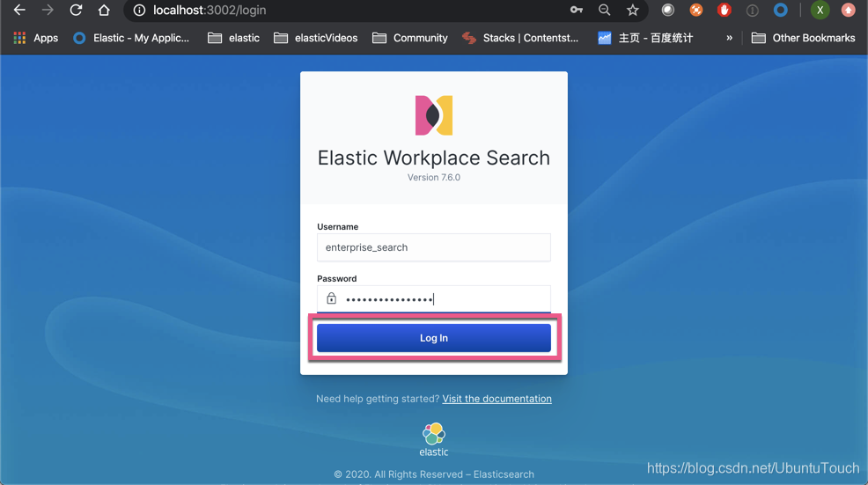Open the red hand blocker extension

[725, 10]
